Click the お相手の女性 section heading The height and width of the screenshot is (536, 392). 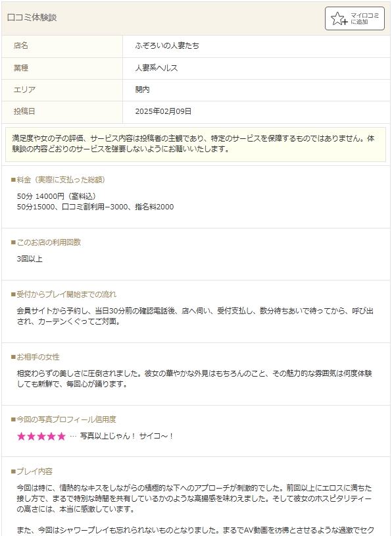[35, 357]
